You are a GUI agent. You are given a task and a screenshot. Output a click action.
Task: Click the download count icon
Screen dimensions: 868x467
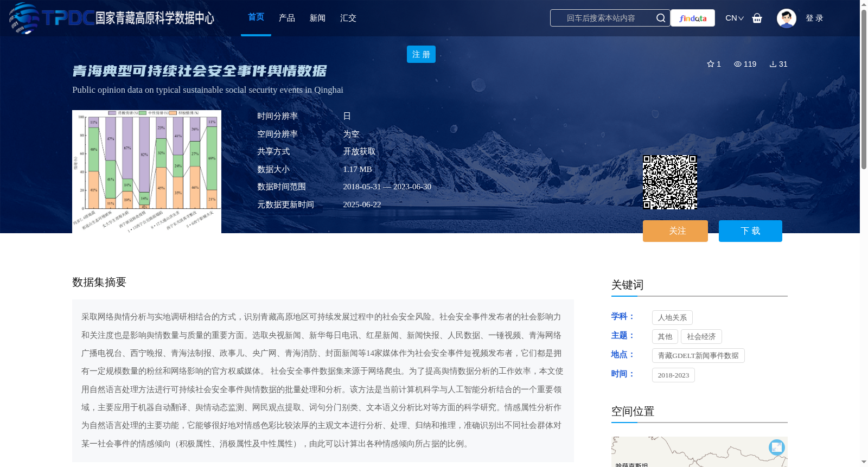click(773, 64)
